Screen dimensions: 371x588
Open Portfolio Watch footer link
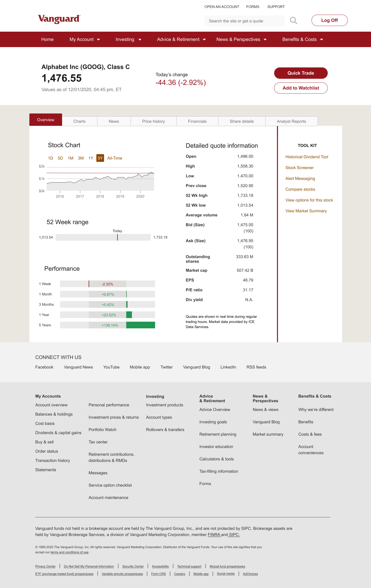(103, 429)
